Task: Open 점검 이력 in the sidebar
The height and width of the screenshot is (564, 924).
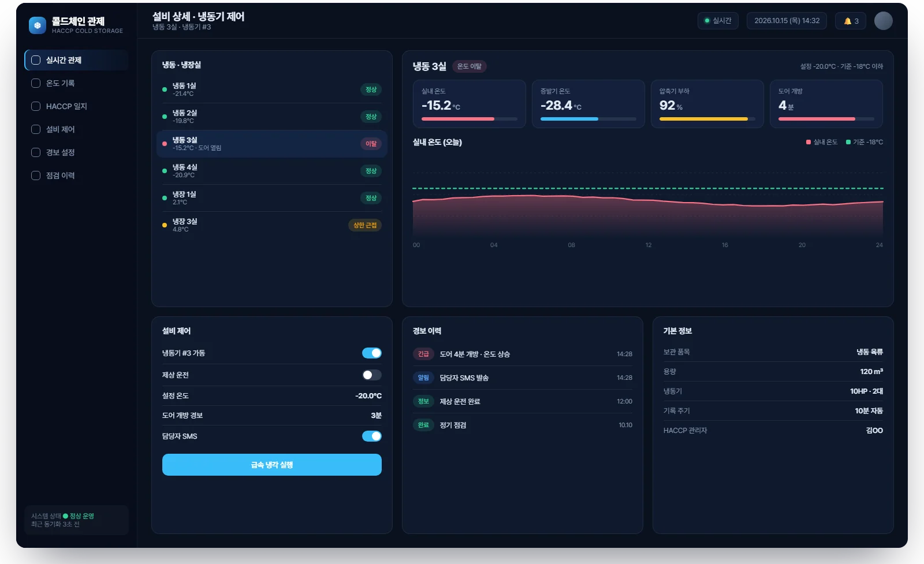Action: 76,175
